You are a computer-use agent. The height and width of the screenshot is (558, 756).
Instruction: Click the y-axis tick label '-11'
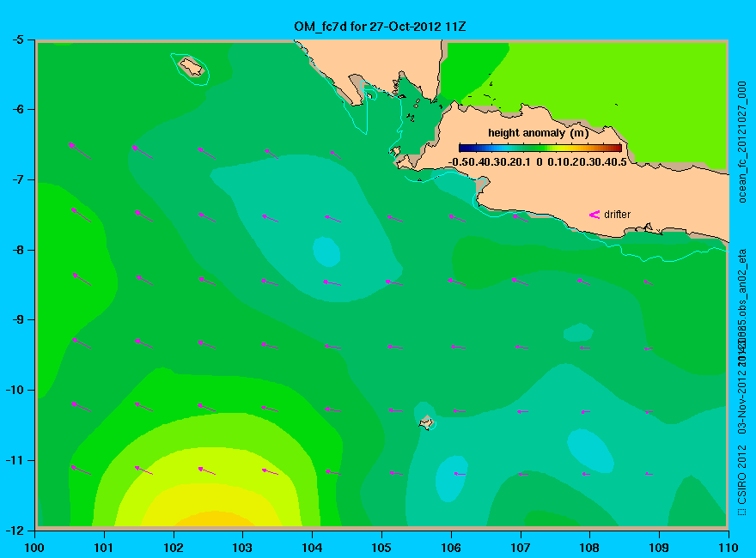point(15,460)
